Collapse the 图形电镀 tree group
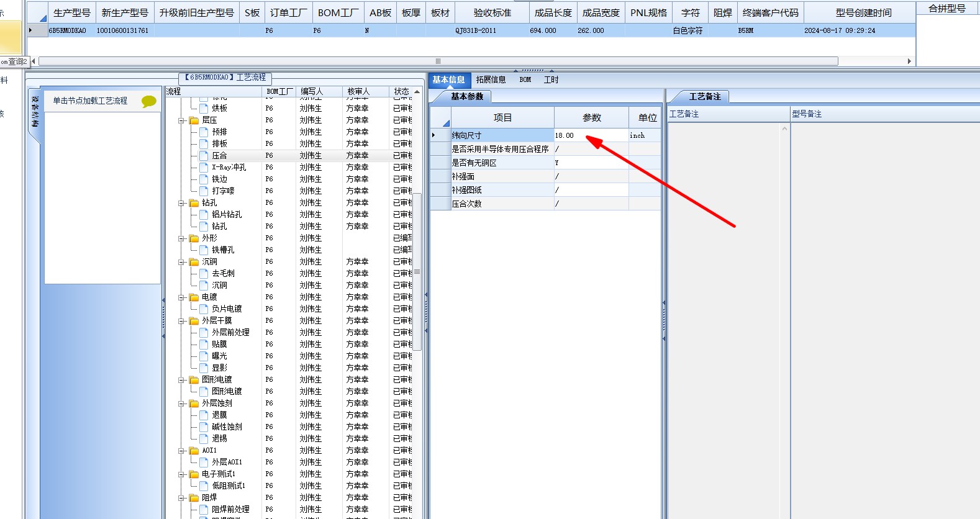 (x=182, y=380)
